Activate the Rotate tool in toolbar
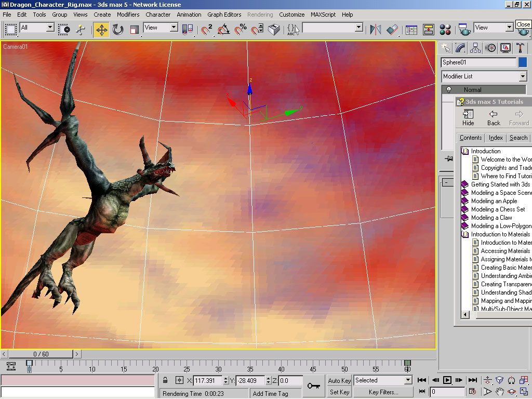The width and height of the screenshot is (532, 399). [x=118, y=30]
